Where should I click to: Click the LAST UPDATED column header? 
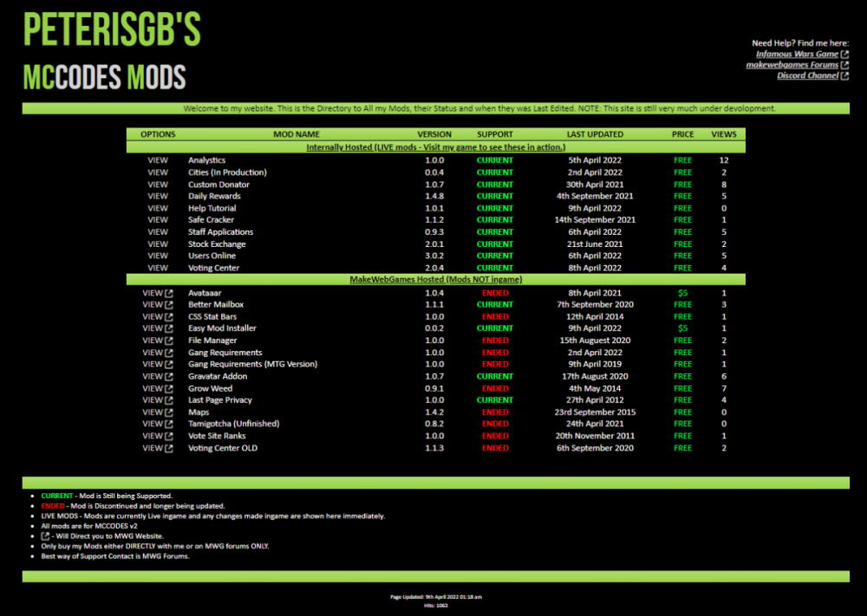point(595,134)
